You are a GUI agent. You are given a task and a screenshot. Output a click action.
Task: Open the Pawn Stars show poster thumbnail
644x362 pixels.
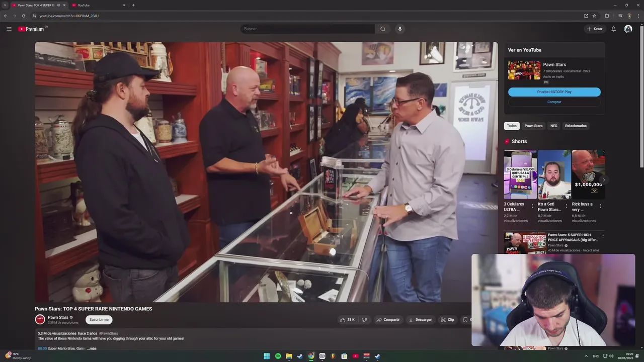point(524,70)
